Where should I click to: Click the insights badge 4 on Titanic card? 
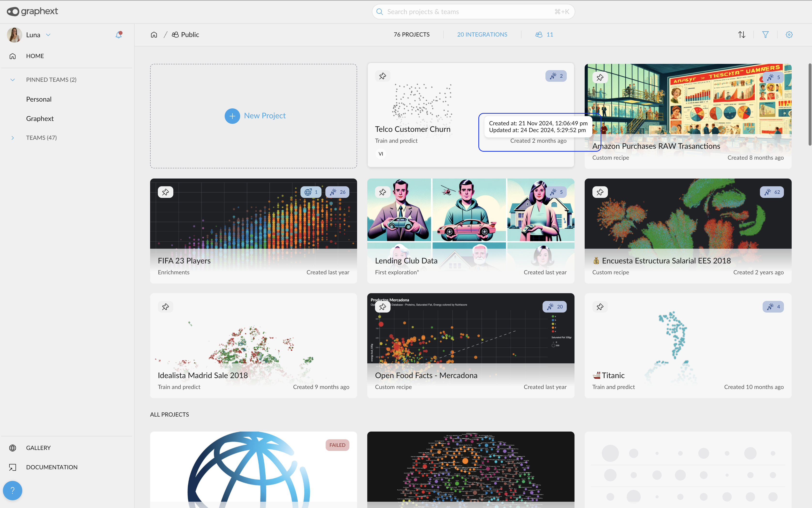pos(773,307)
